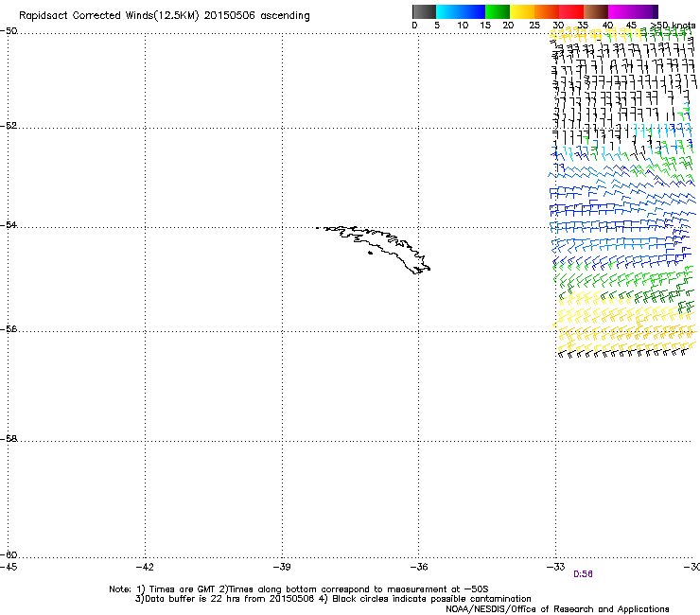Click the purple 'D:56' time label

583,574
